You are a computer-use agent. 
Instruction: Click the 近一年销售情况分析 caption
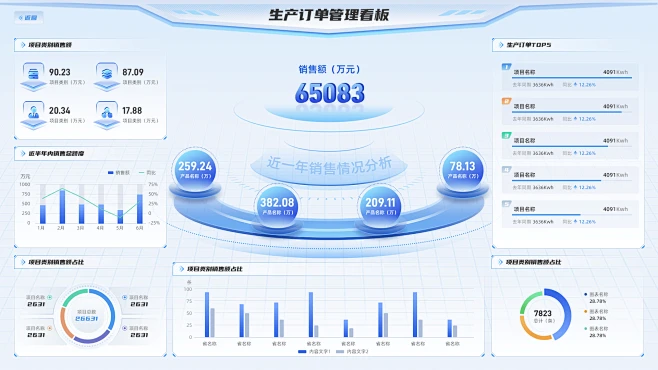coord(329,165)
